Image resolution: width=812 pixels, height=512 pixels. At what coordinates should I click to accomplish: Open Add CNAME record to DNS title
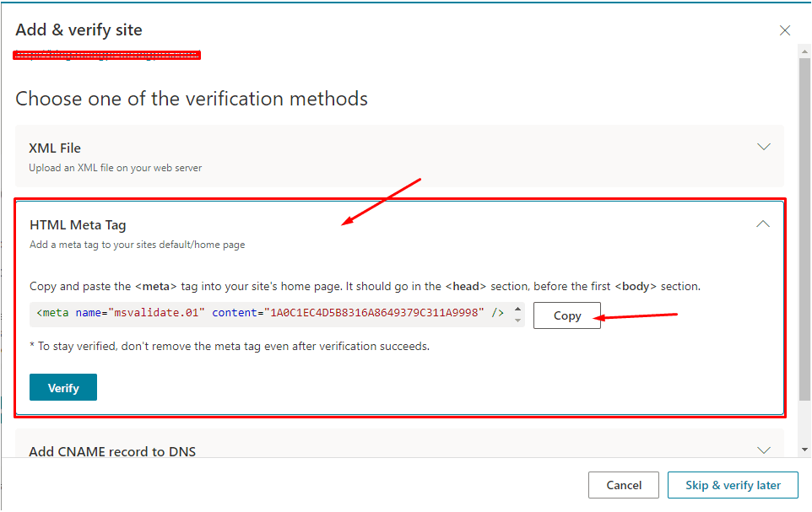pos(112,451)
